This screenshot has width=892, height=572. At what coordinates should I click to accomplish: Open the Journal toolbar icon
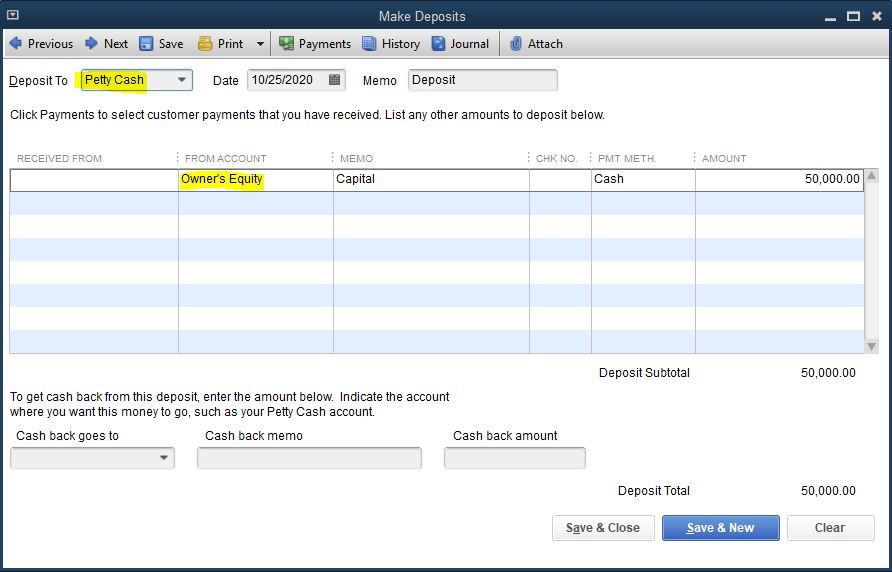point(438,44)
